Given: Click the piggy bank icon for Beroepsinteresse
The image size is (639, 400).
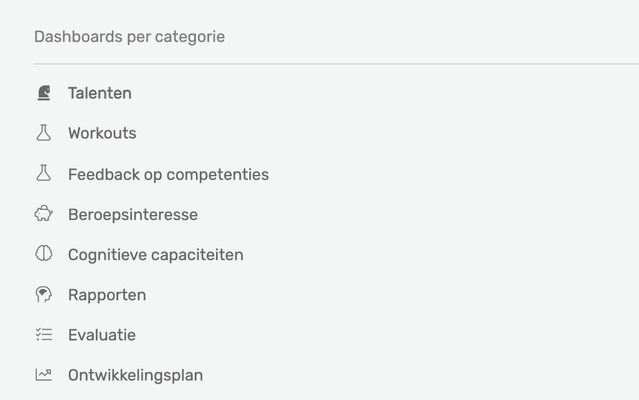Looking at the screenshot, I should pos(43,214).
